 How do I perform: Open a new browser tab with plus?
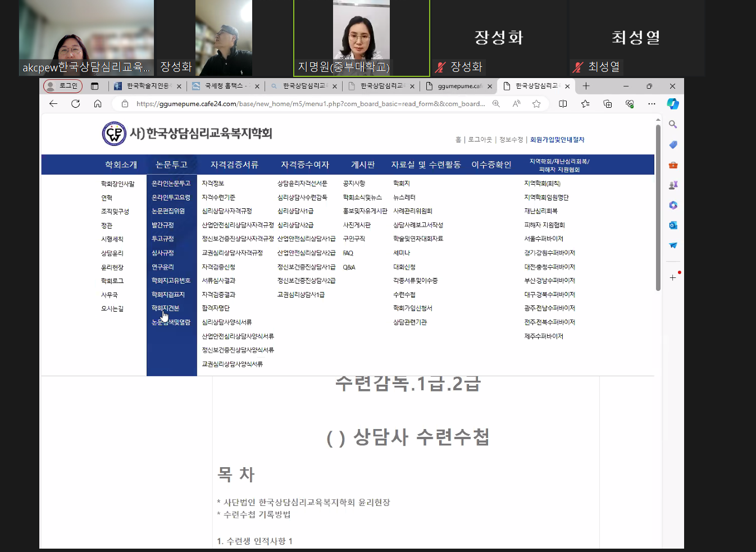[586, 86]
